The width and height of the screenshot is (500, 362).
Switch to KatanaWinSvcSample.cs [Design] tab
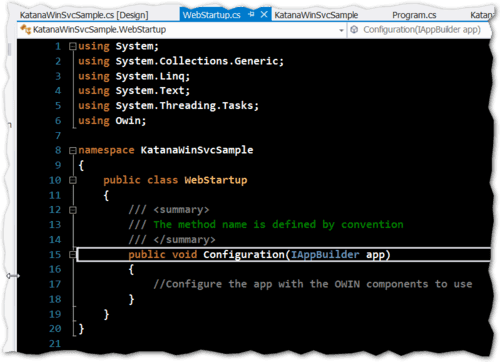(84, 15)
